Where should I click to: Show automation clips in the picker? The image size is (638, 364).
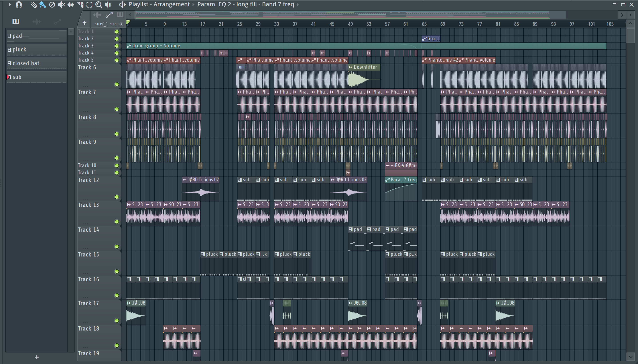coord(58,22)
